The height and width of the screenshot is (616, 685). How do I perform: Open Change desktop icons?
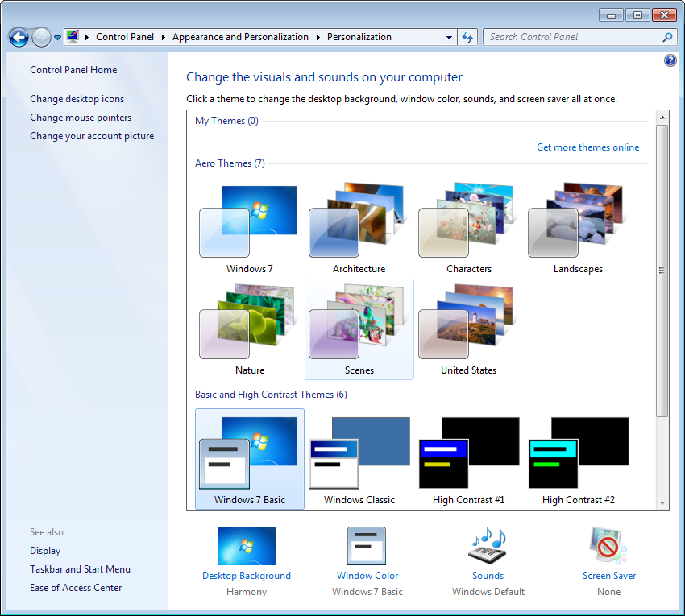77,99
